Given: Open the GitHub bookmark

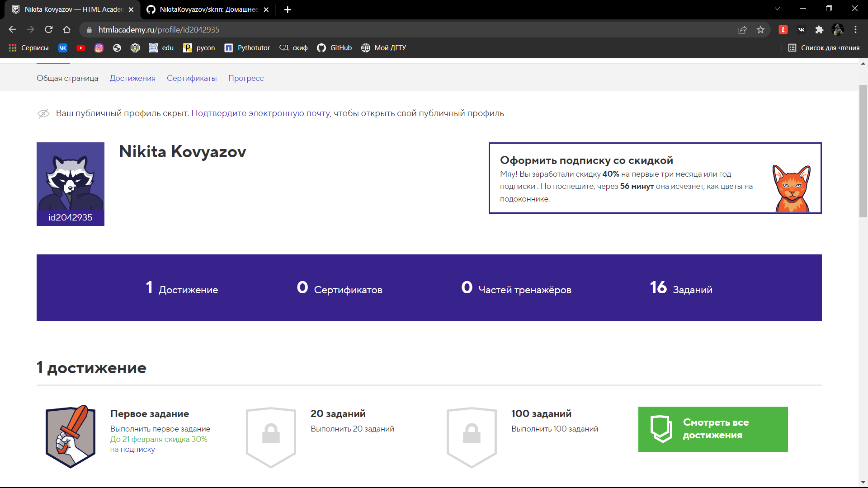Looking at the screenshot, I should tap(335, 48).
